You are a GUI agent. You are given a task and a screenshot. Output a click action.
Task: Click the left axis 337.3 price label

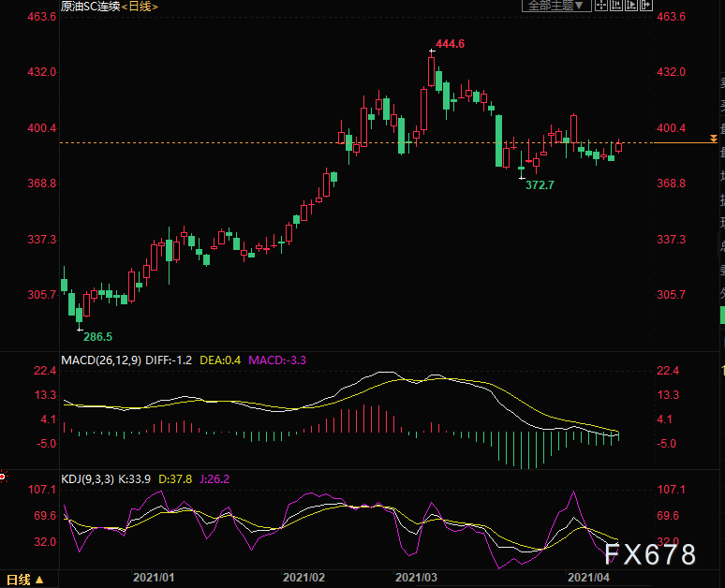coord(41,240)
